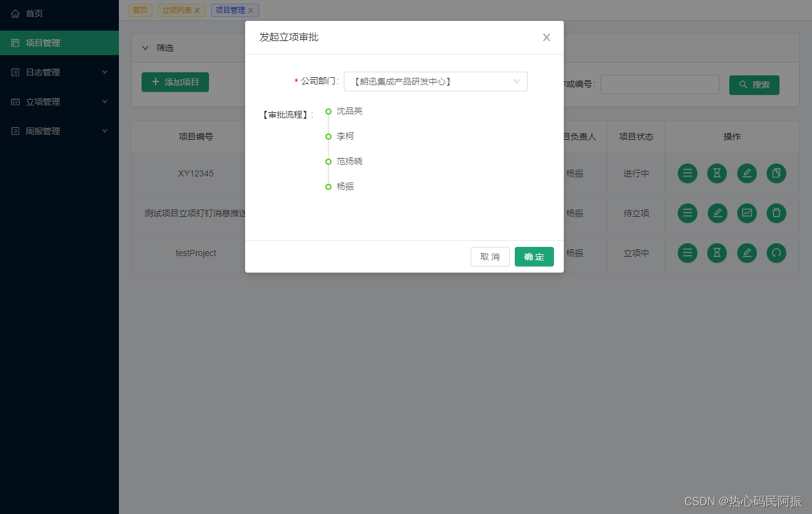Click the 取消 button
Image resolution: width=812 pixels, height=514 pixels.
490,257
